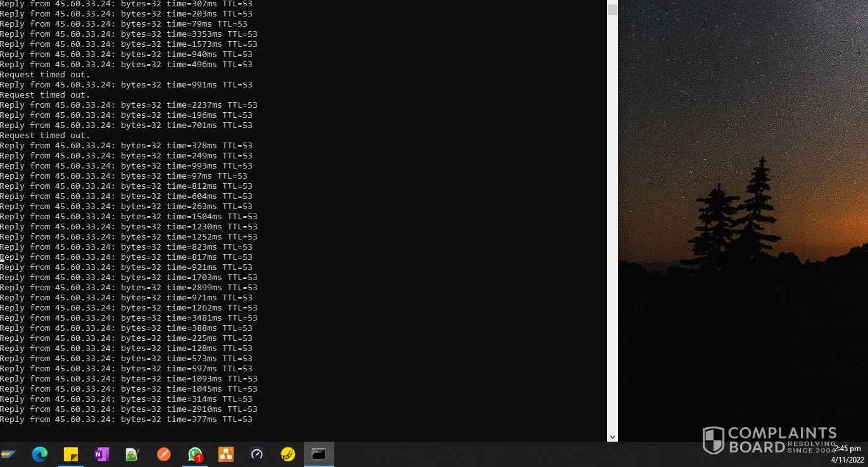
Task: Click the reply line with time=196ms
Action: coord(126,115)
